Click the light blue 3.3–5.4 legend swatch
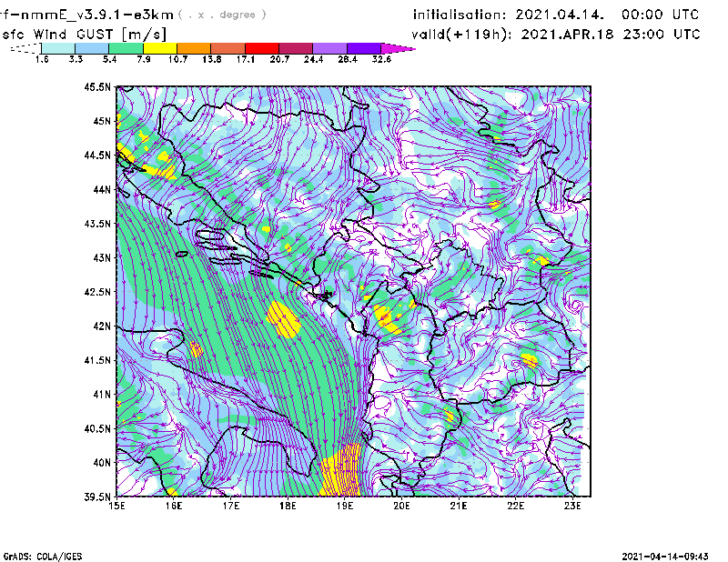 [92, 48]
